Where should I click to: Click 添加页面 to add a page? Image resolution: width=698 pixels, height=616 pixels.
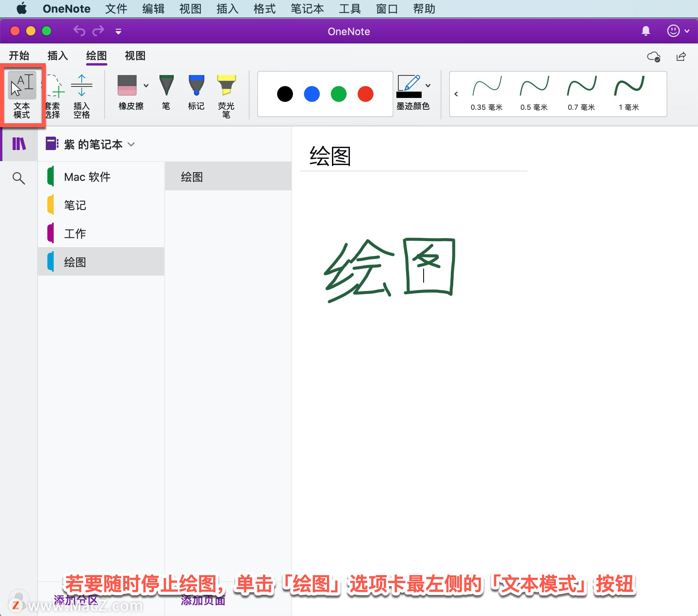[x=203, y=600]
